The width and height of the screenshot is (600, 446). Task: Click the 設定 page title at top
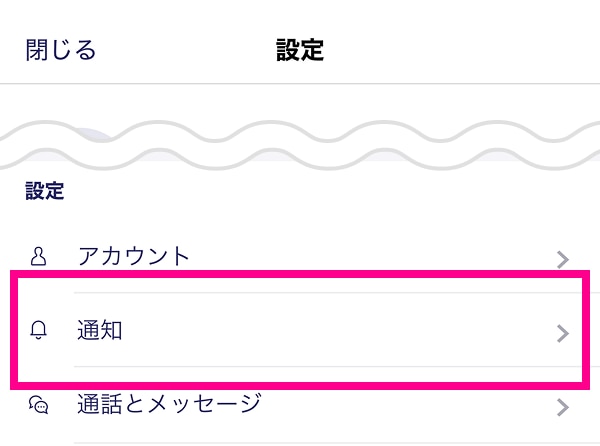(x=300, y=50)
